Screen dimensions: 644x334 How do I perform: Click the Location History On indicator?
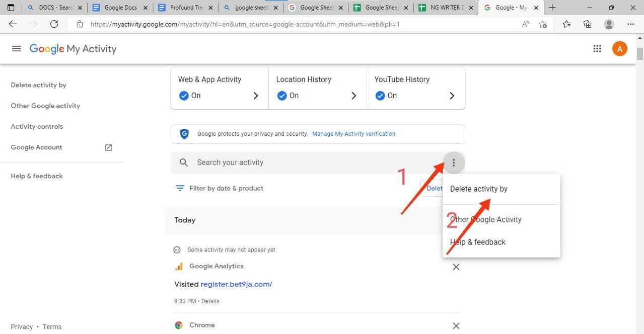(282, 96)
